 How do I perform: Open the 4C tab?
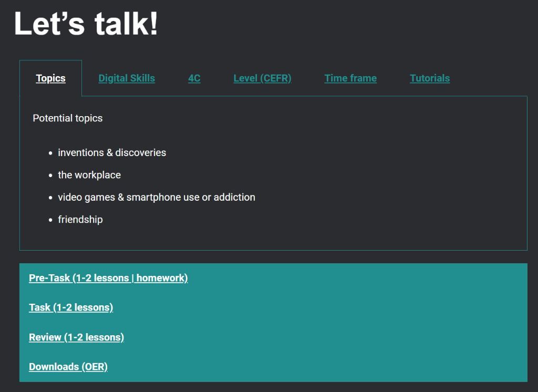click(194, 78)
